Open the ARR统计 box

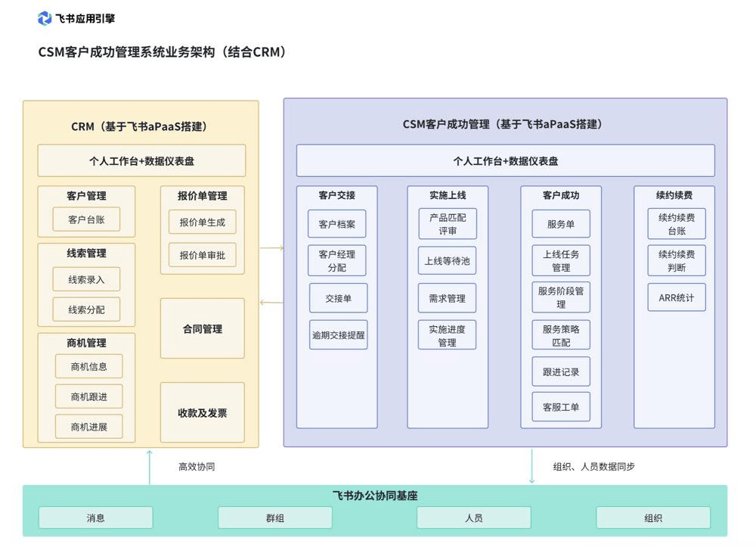point(677,297)
